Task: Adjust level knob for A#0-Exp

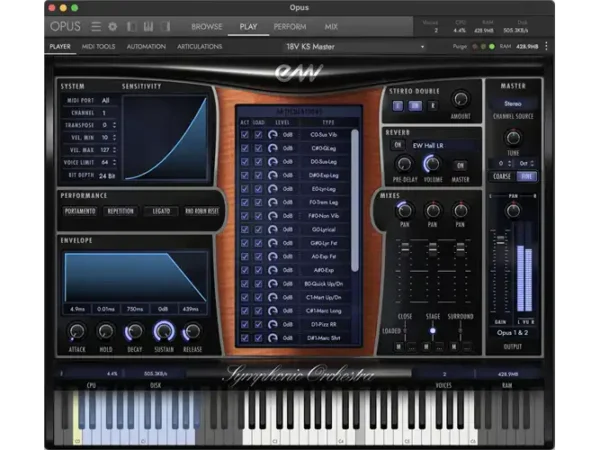Action: pyautogui.click(x=272, y=270)
